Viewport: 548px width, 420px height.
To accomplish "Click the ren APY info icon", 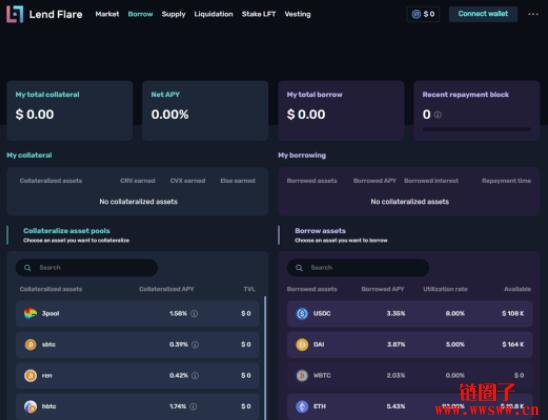I will (x=195, y=376).
